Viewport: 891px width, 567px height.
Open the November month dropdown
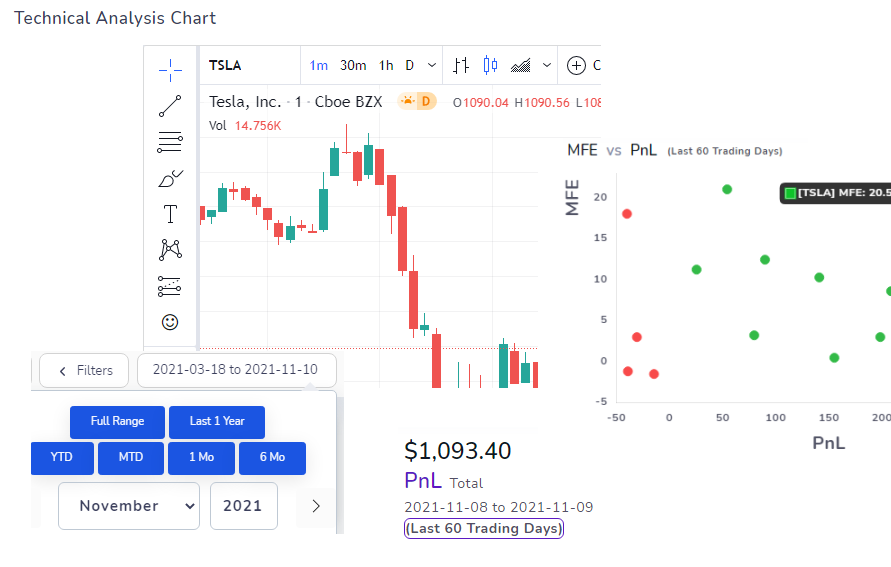129,506
